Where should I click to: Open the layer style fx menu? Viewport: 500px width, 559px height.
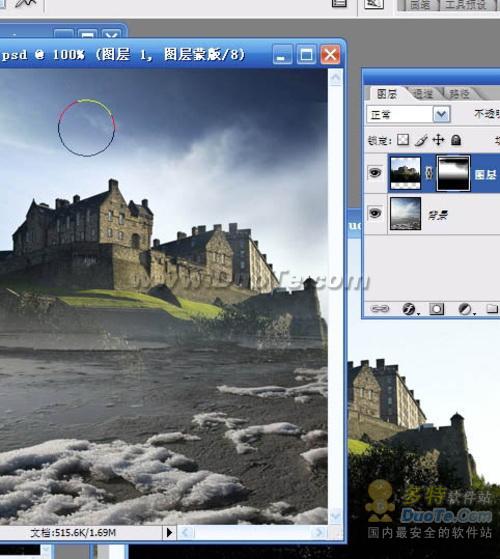tap(410, 309)
